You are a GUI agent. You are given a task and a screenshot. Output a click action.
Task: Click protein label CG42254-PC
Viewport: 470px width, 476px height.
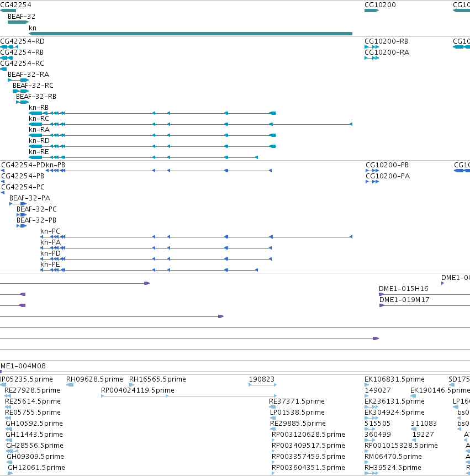[23, 187]
